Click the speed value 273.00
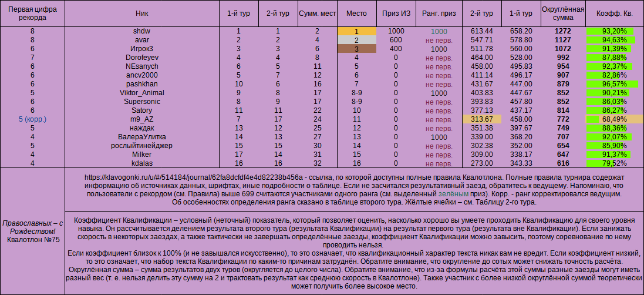The width and height of the screenshot is (644, 295). click(482, 163)
